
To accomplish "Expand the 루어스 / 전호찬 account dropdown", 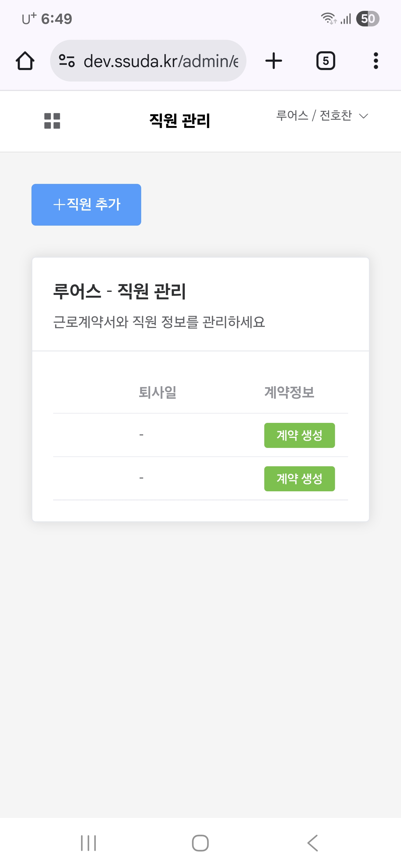I will (322, 116).
